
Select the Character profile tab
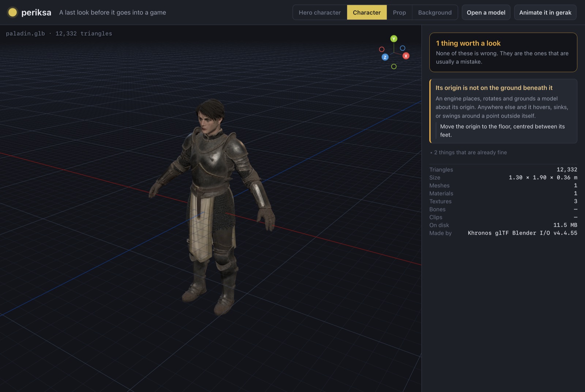coord(367,12)
